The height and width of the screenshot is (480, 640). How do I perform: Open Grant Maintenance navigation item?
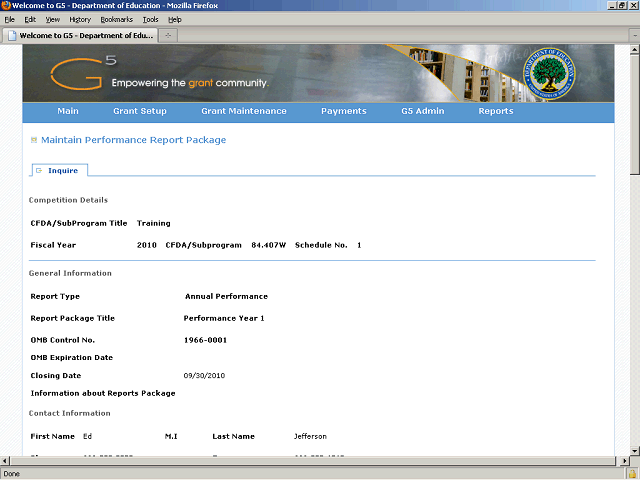244,111
